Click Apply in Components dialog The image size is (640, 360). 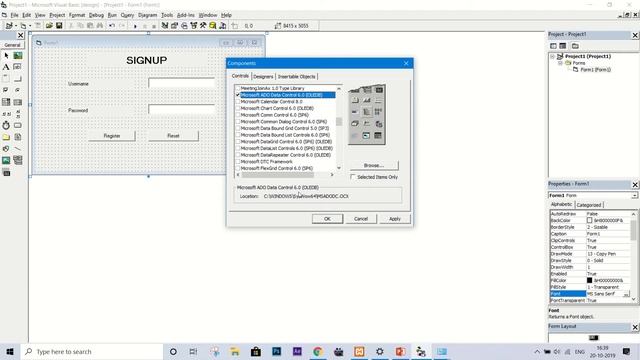[x=395, y=219]
